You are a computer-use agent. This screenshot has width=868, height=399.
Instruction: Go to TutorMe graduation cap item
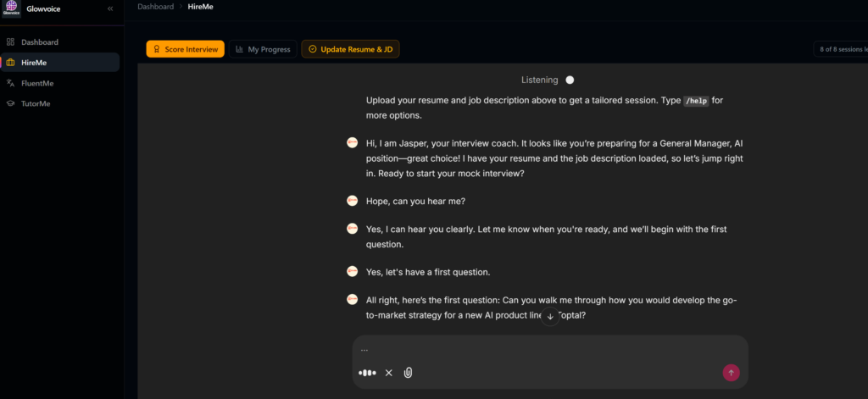coord(36,103)
